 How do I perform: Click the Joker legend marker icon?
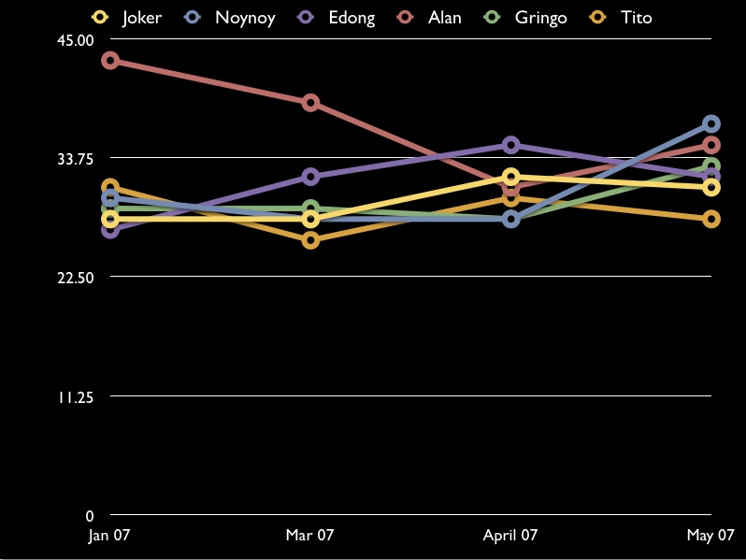pyautogui.click(x=102, y=18)
